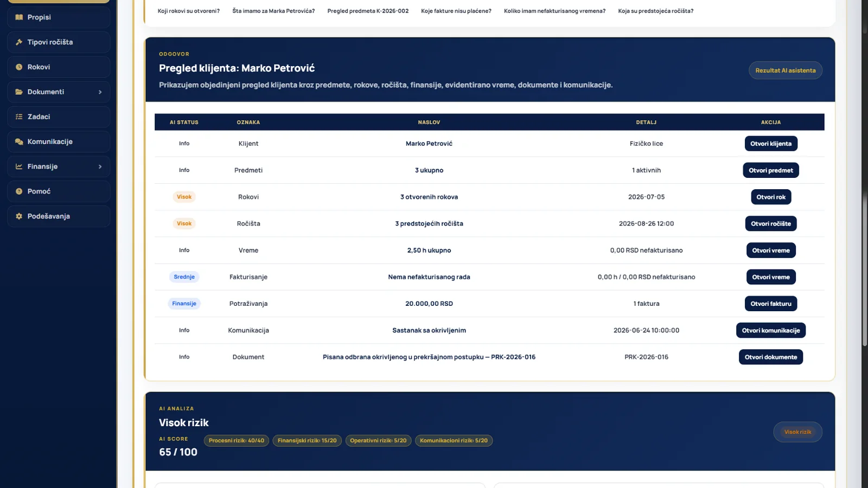This screenshot has width=868, height=488.
Task: Click the NASLOV column header
Action: [429, 123]
